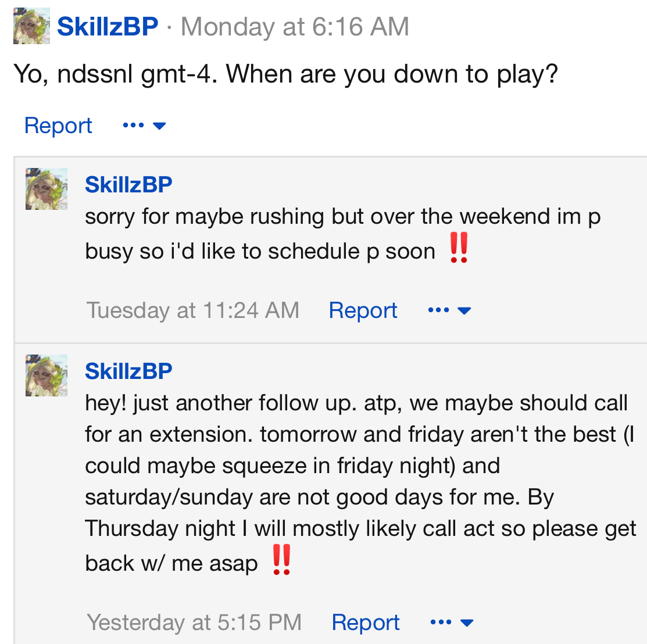The image size is (647, 644).
Task: Report the Tuesday 11:24 AM reply
Action: [x=363, y=310]
